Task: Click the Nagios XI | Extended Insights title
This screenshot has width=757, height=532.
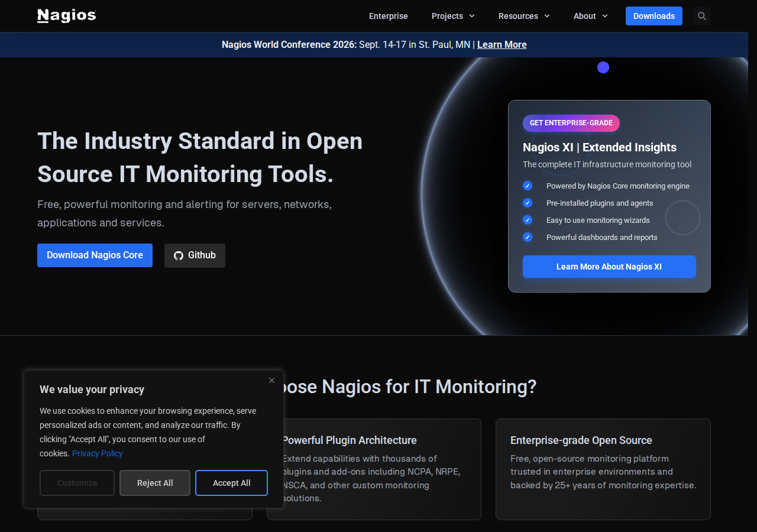Action: pyautogui.click(x=600, y=147)
